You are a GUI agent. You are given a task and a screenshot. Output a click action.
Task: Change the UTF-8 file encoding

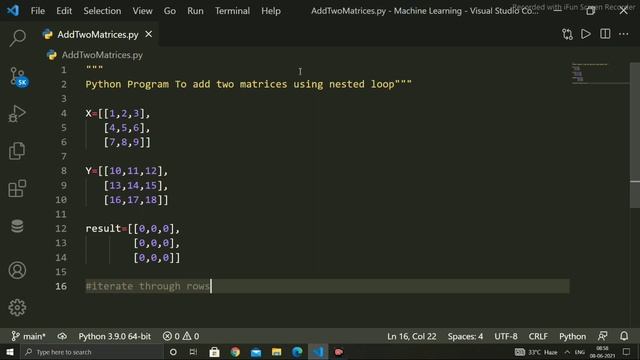(x=506, y=336)
